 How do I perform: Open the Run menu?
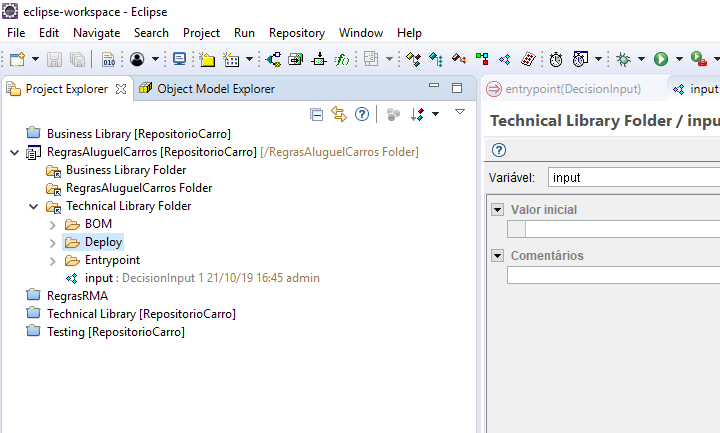click(244, 33)
